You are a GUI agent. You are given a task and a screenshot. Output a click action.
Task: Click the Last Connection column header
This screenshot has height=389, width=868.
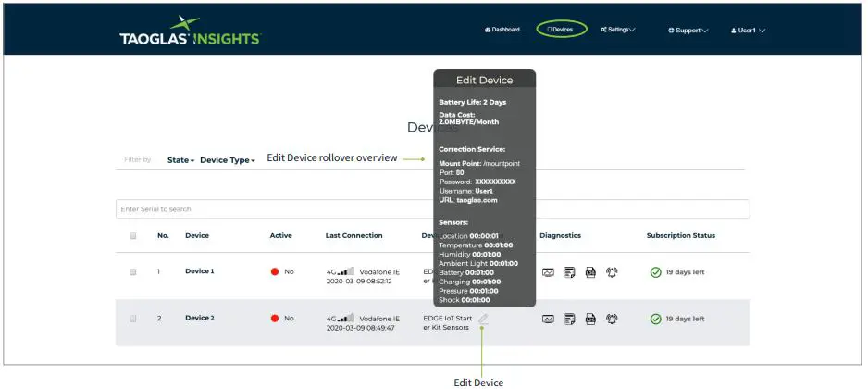[353, 235]
